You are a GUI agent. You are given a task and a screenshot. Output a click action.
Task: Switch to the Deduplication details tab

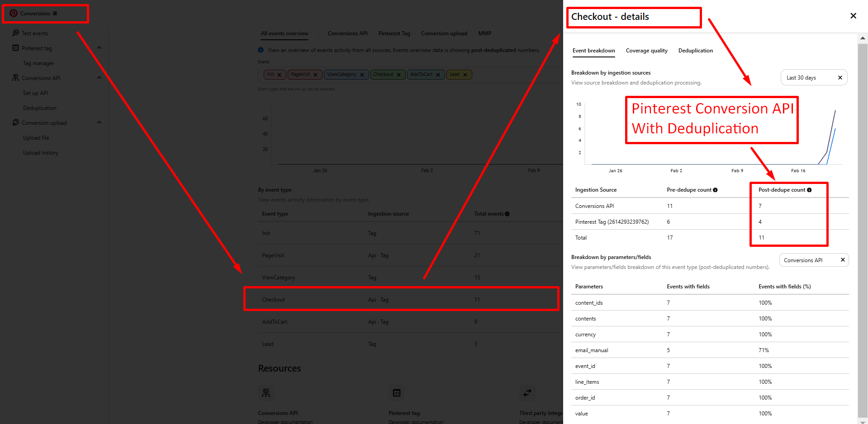click(x=695, y=51)
